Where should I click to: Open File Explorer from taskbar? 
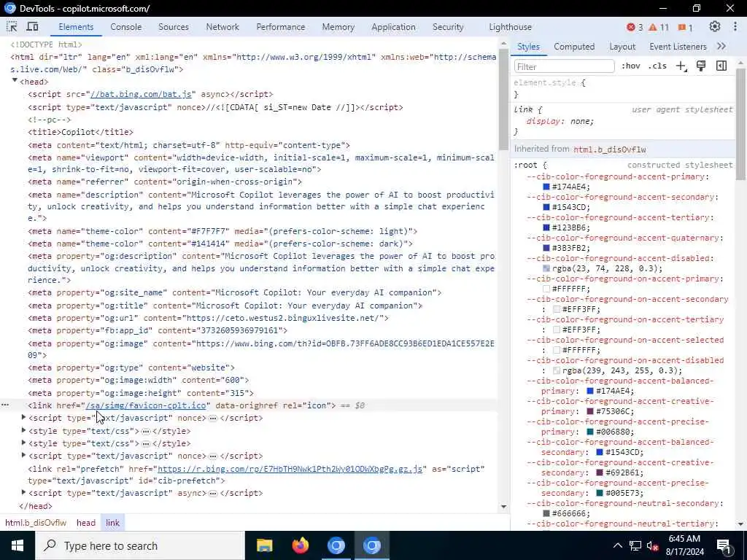click(x=264, y=545)
